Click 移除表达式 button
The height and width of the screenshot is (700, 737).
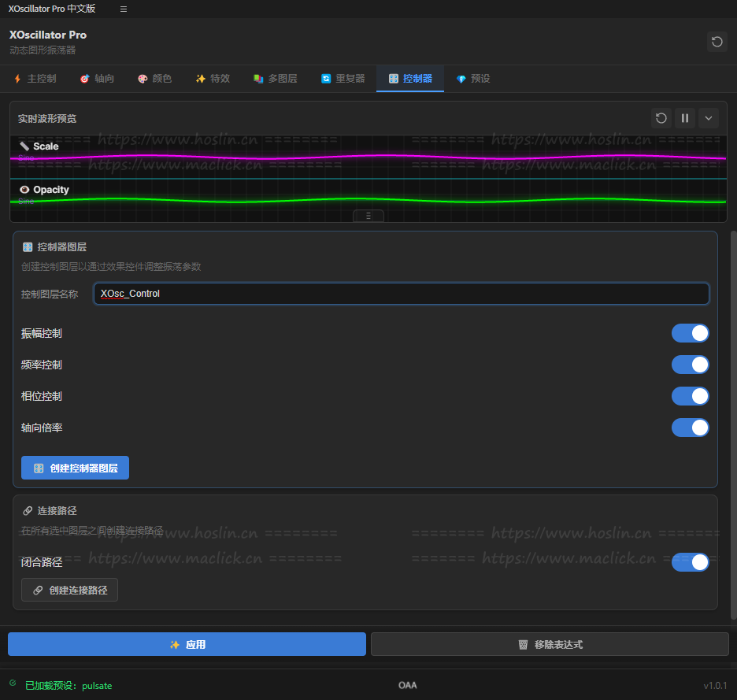pos(550,645)
